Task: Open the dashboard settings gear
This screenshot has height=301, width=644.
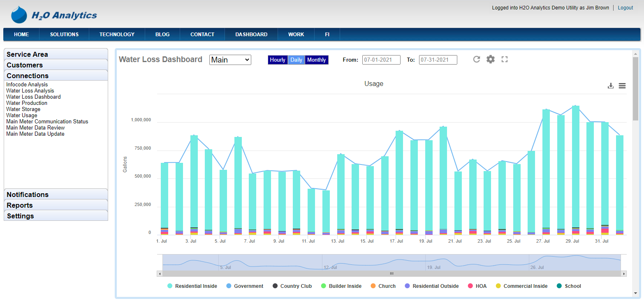Action: click(490, 59)
